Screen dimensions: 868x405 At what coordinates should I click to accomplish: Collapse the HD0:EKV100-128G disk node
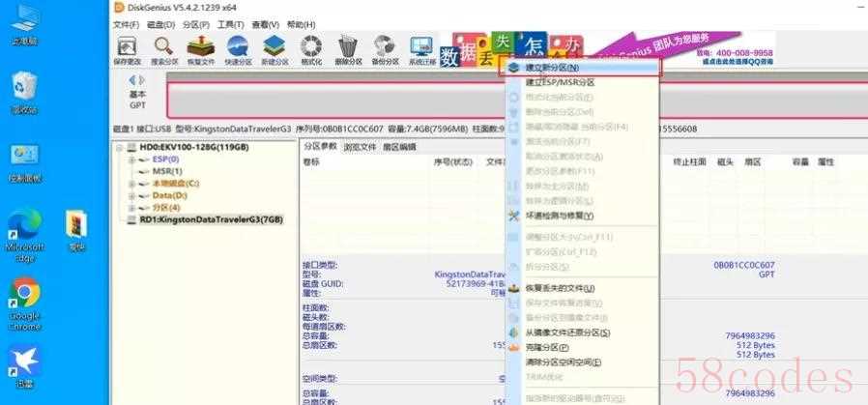click(x=119, y=148)
